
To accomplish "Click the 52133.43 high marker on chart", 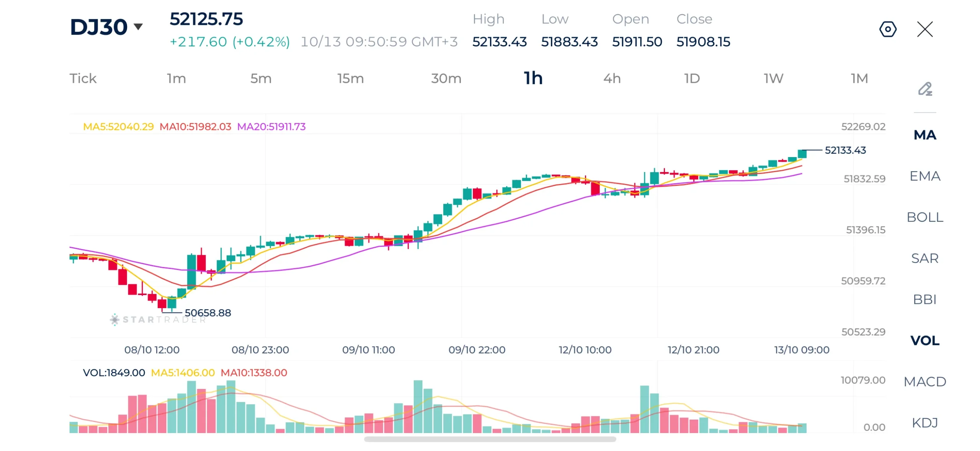I will point(845,150).
